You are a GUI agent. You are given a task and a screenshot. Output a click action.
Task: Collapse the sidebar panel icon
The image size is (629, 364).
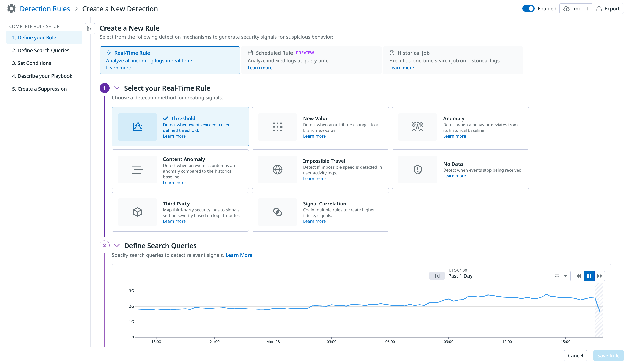[90, 29]
